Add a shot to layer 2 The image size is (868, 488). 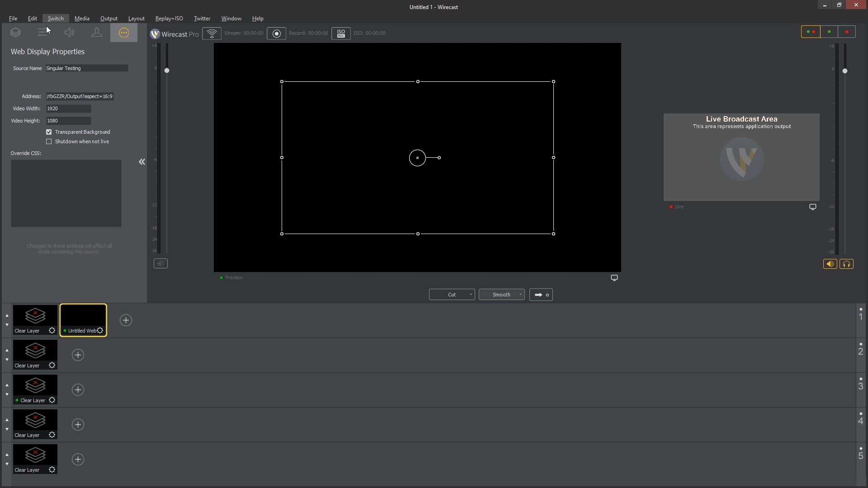[78, 355]
